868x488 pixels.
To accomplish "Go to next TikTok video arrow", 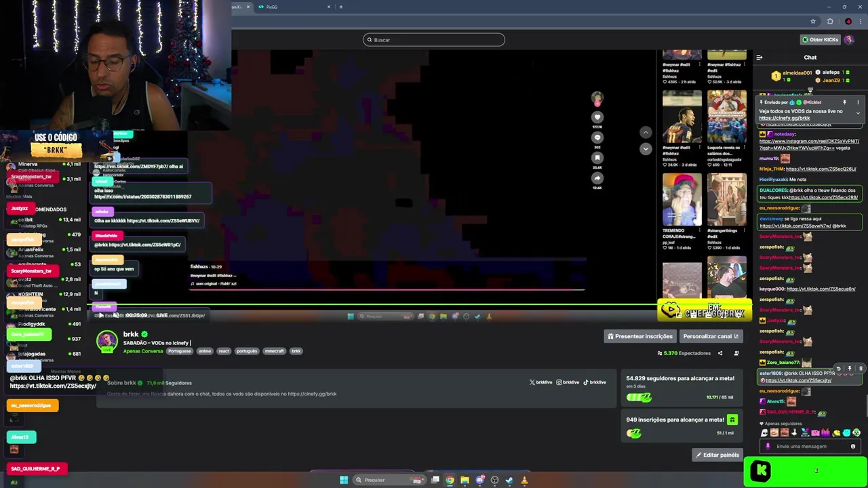I will [646, 148].
